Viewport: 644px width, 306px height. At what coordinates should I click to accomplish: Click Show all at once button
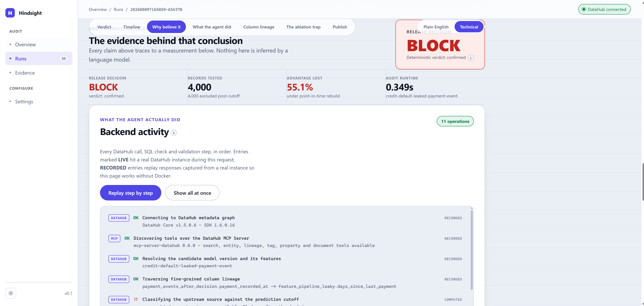[192, 193]
